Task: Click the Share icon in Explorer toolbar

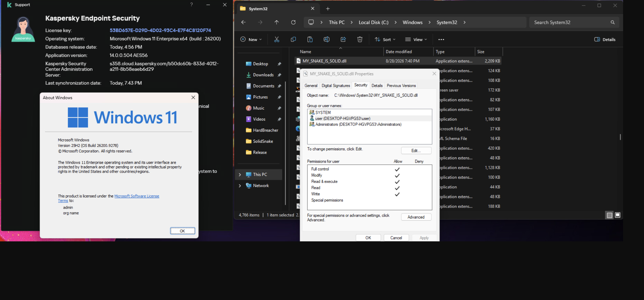Action: point(343,39)
